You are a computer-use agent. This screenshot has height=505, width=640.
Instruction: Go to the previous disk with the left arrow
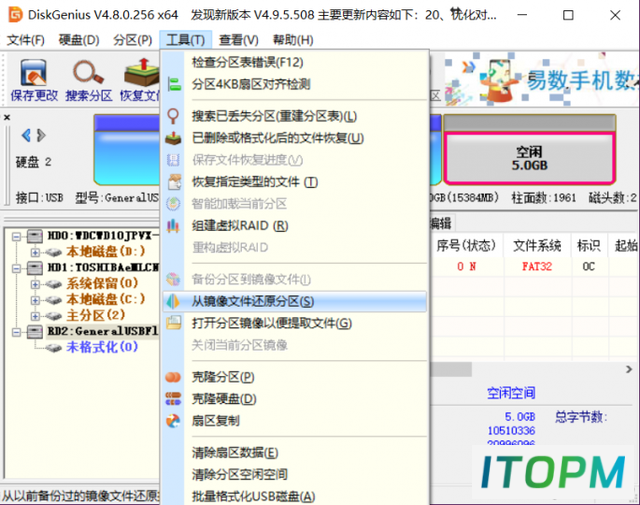click(26, 135)
